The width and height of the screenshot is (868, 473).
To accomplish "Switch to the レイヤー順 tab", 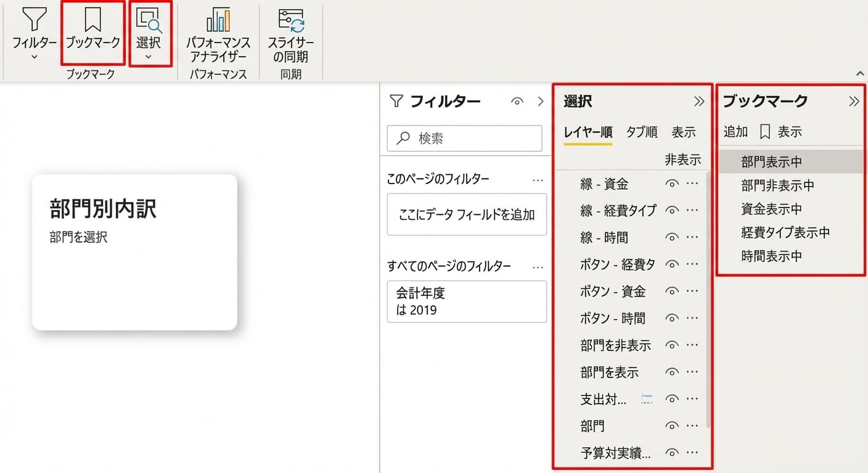I will tap(588, 132).
